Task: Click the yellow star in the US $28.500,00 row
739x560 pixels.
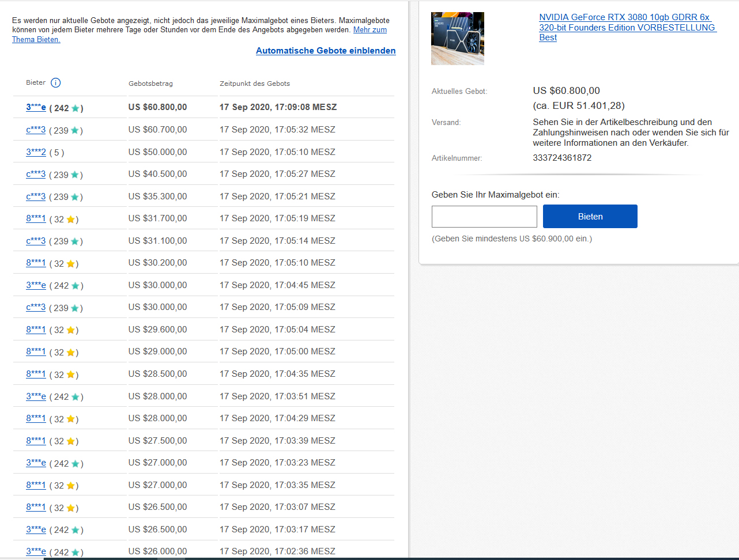Action: (x=70, y=374)
